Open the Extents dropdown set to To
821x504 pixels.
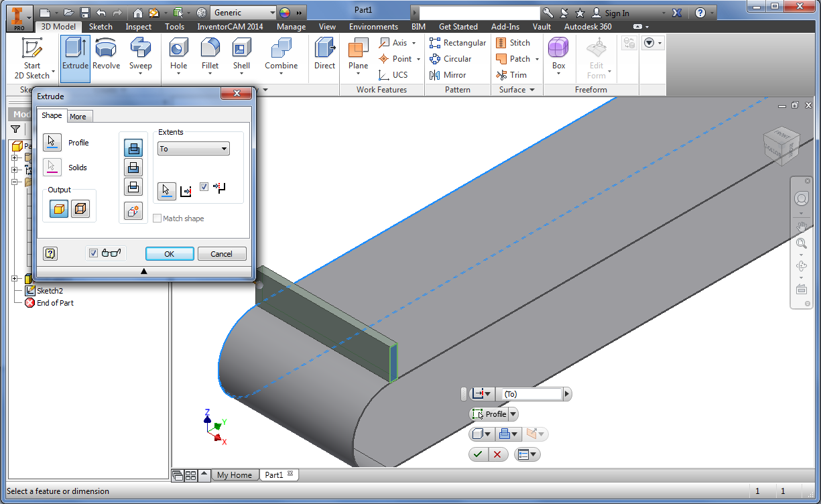(194, 149)
